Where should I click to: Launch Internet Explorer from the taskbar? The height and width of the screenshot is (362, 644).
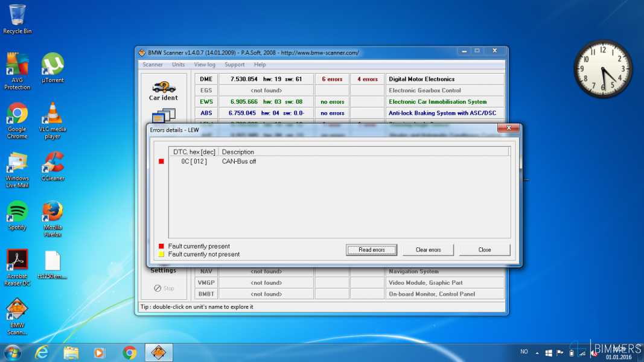(x=42, y=352)
